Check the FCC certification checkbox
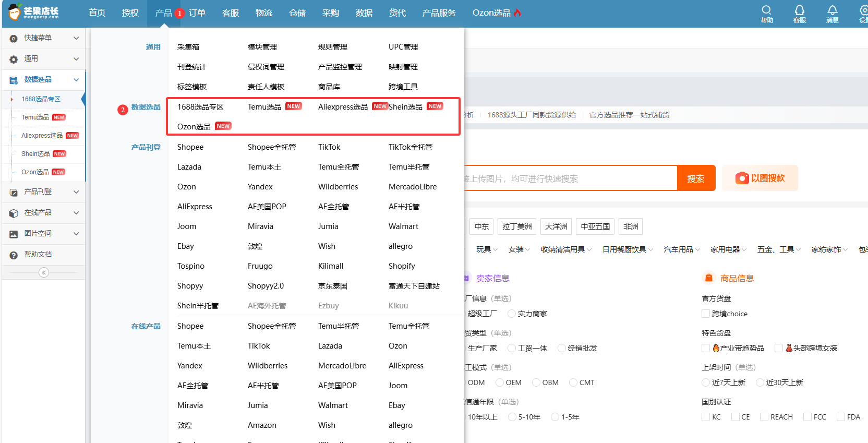868x443 pixels. [x=807, y=417]
